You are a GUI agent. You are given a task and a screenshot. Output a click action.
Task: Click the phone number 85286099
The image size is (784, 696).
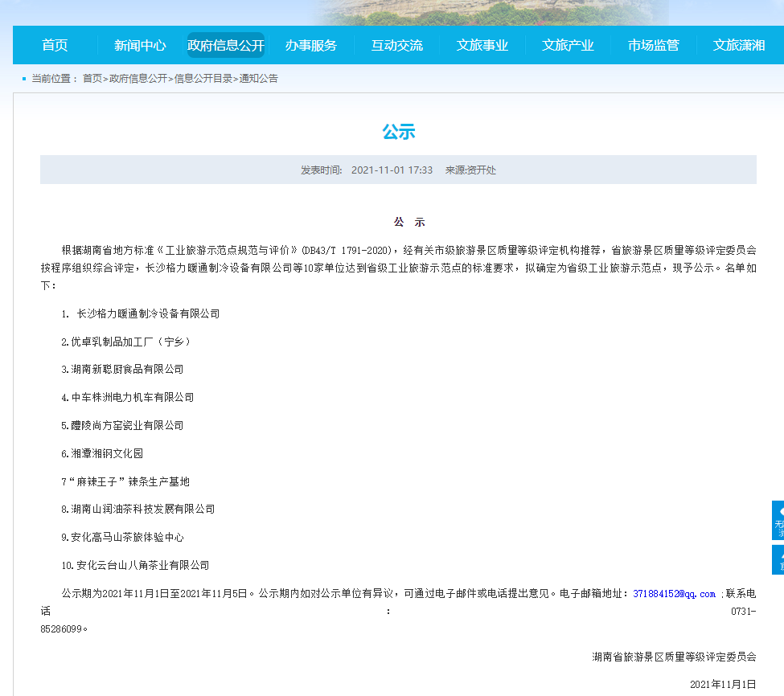pyautogui.click(x=61, y=629)
